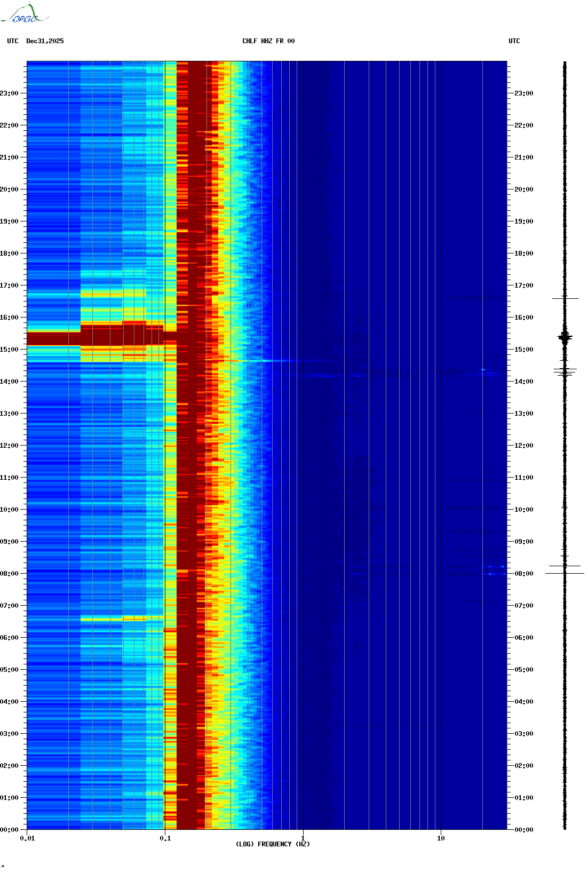Click 17:00 on the right time axis
Viewport: 588px width, 872px height.
[x=524, y=286]
